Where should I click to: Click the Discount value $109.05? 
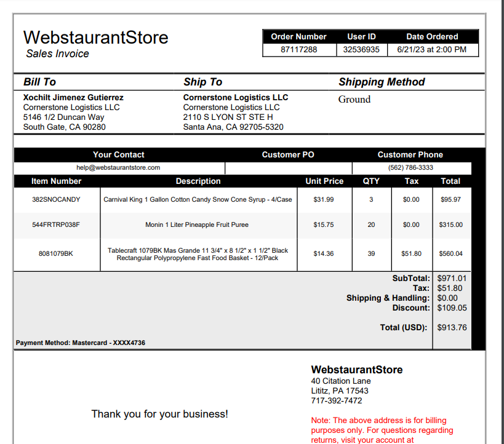click(452, 307)
